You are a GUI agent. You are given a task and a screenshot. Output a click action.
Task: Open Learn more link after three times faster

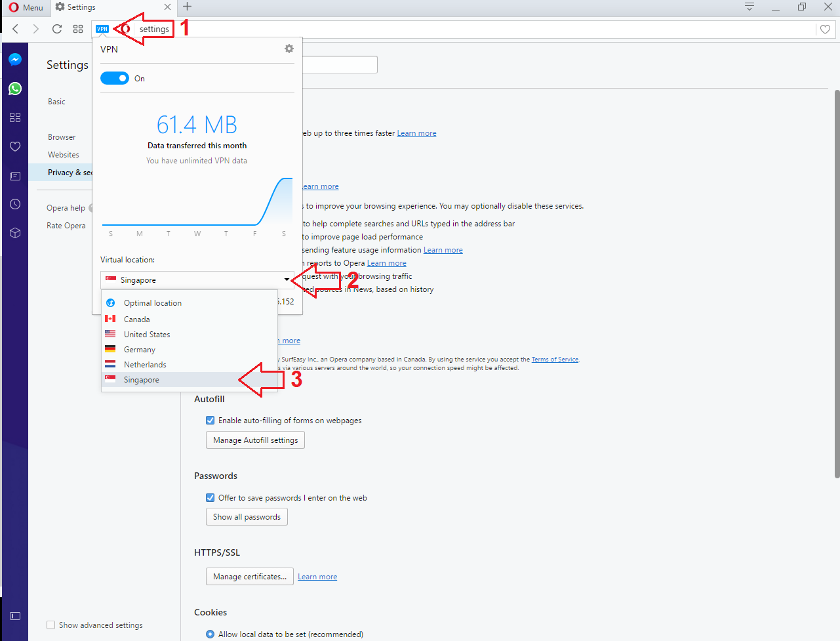click(416, 133)
